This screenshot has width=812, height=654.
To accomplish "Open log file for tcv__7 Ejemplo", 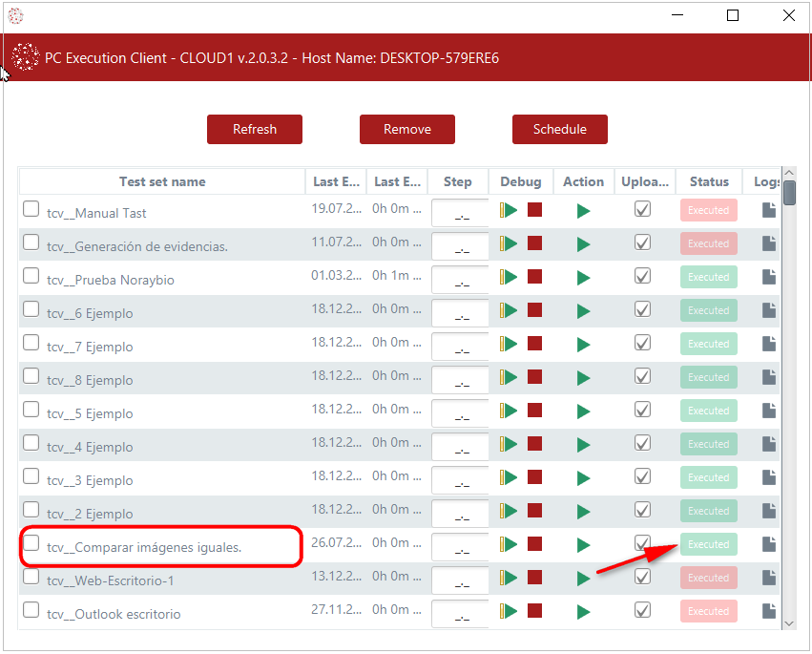I will (x=768, y=344).
